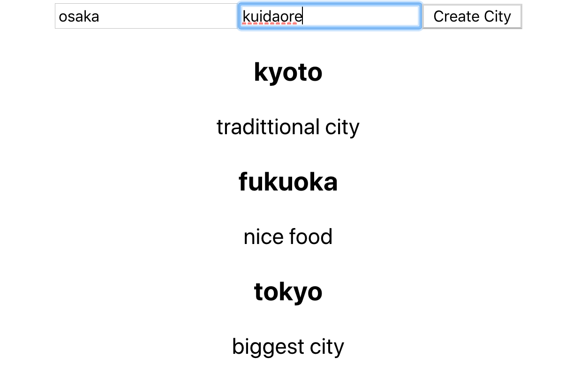Click the typed text "osaka" in first field

coord(79,17)
